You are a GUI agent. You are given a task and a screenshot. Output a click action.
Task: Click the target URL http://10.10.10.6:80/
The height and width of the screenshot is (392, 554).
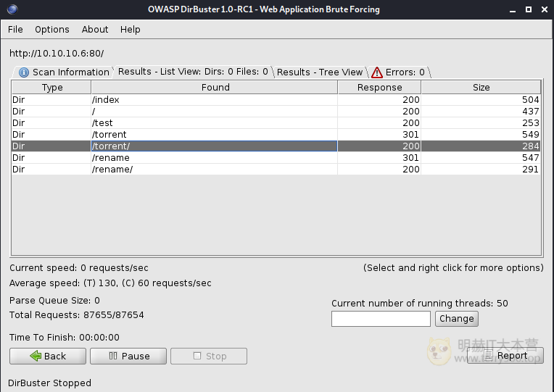(57, 54)
